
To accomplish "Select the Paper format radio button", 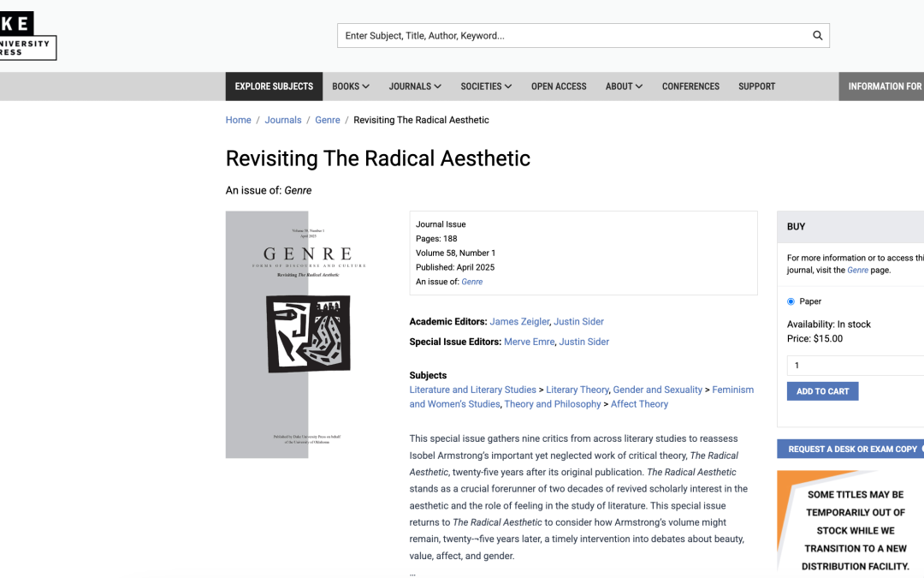I will click(x=791, y=301).
